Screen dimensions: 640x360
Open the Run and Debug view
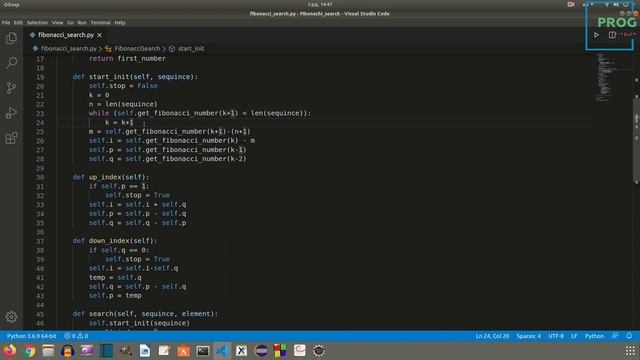[x=11, y=113]
